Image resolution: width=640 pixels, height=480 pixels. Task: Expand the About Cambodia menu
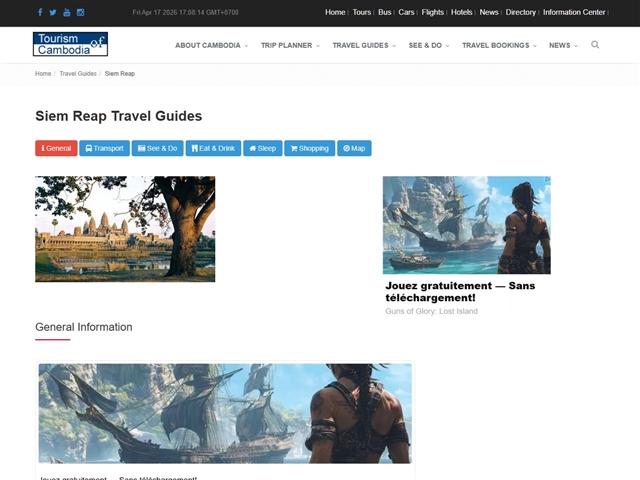[211, 45]
